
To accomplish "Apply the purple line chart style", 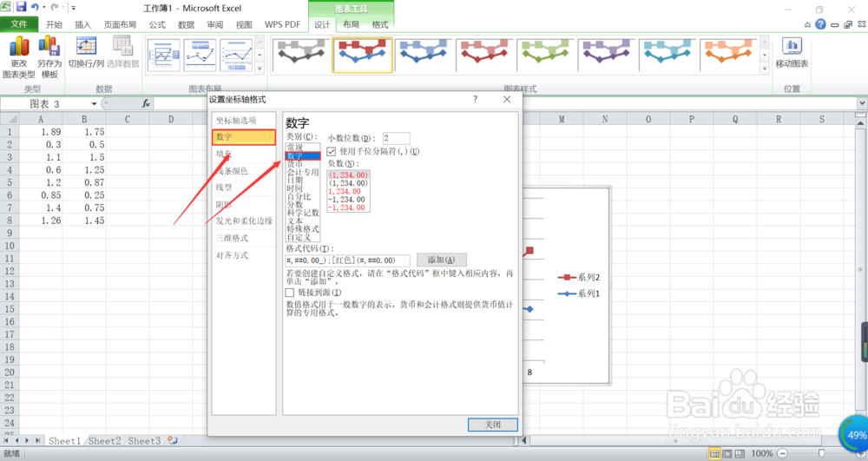I will 606,55.
